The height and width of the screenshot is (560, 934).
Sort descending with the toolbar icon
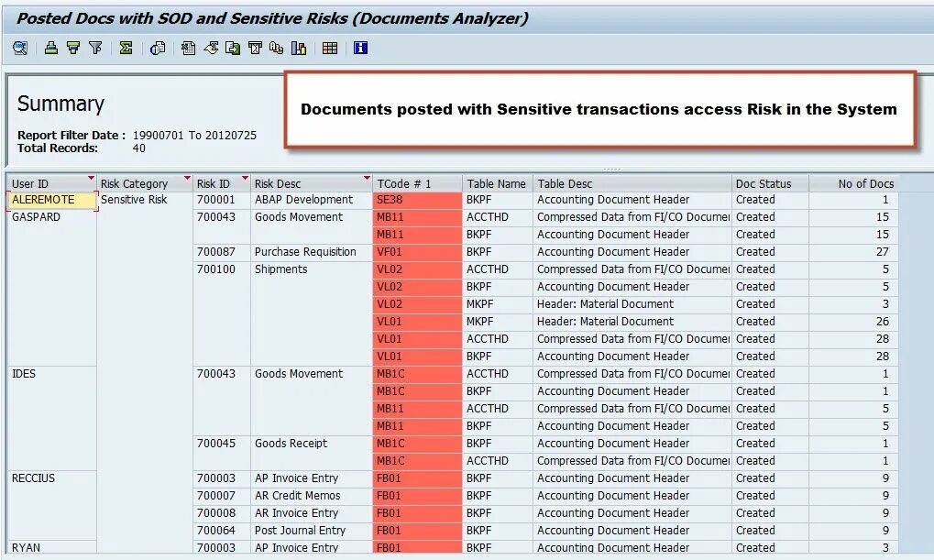[x=73, y=49]
